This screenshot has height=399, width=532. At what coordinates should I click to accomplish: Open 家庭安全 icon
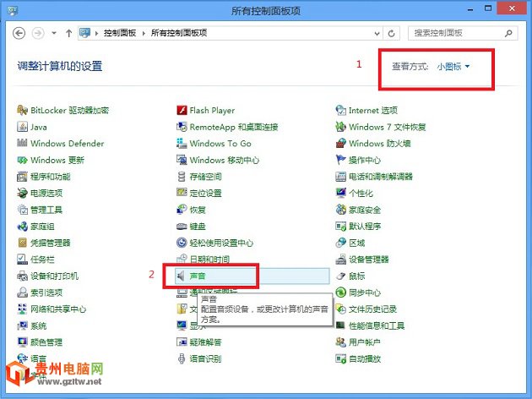[x=340, y=210]
